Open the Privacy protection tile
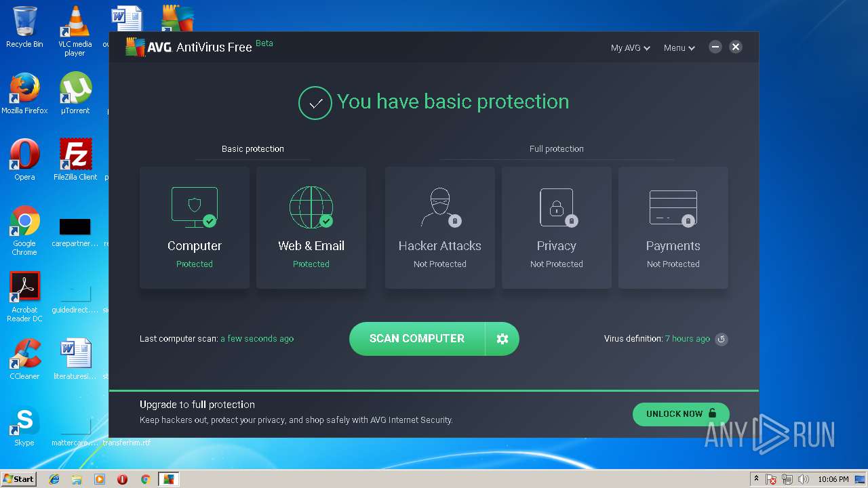Viewport: 868px width, 488px height. point(557,228)
